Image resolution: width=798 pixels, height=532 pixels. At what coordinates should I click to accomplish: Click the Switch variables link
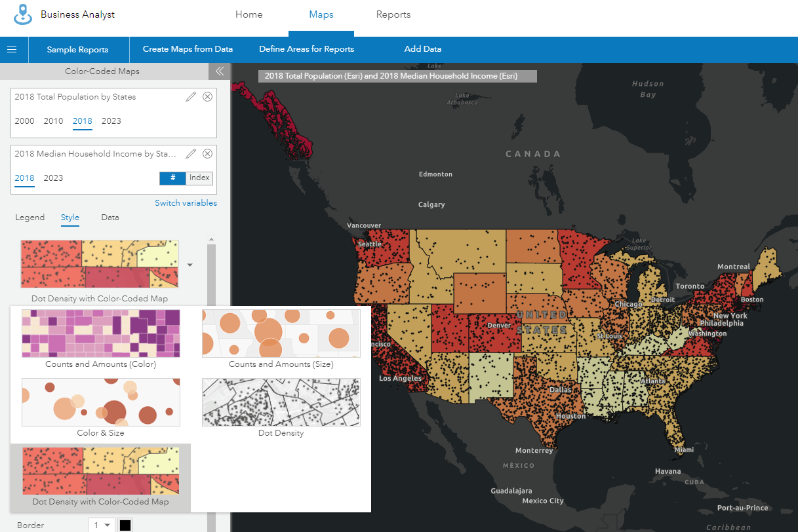coord(186,202)
